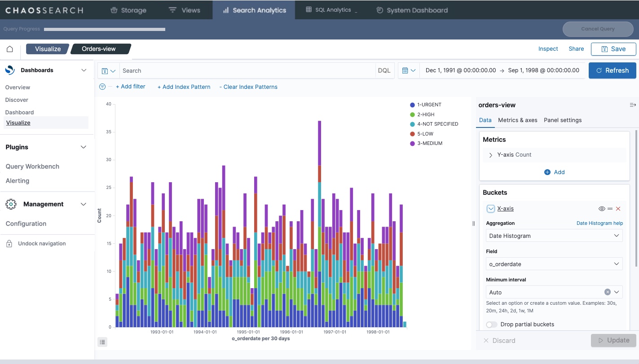Toggle Drop partial buckets switch
The height and width of the screenshot is (364, 639).
(492, 325)
